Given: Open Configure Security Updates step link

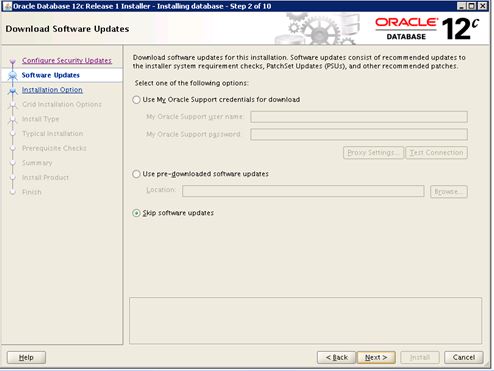Looking at the screenshot, I should 67,60.
